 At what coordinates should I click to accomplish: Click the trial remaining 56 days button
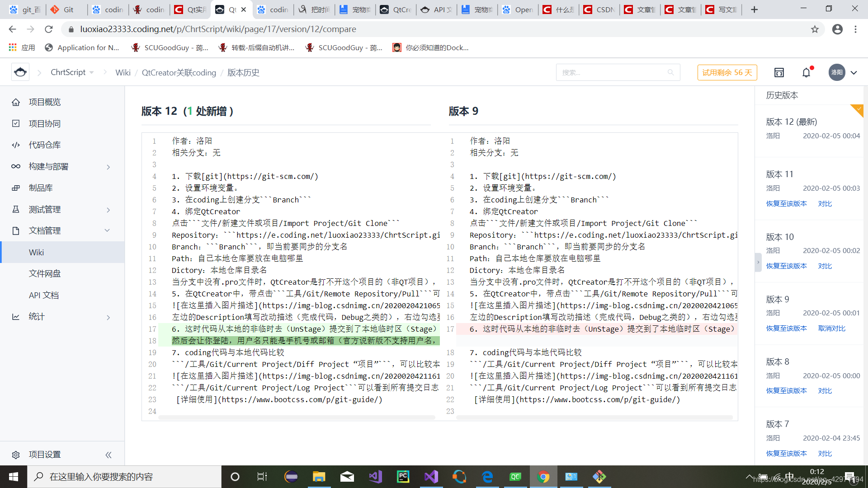727,72
